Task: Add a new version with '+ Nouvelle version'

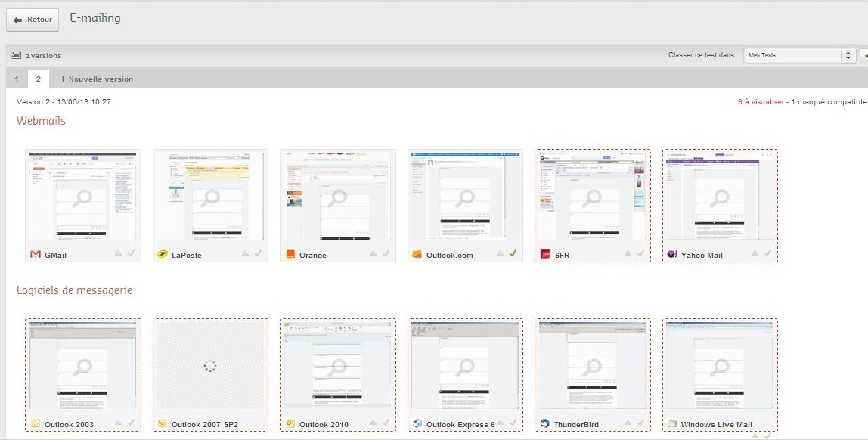Action: (97, 79)
